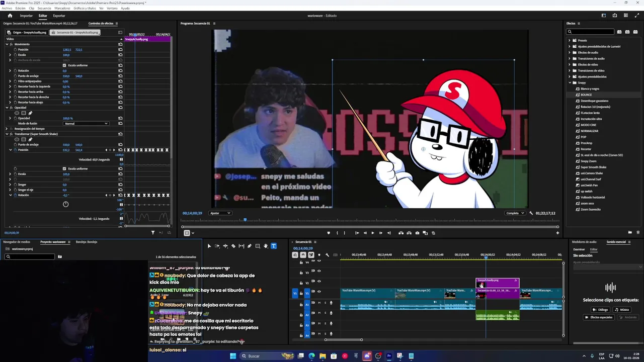Click Export Frame camera icon
644x362 pixels.
coord(417,233)
